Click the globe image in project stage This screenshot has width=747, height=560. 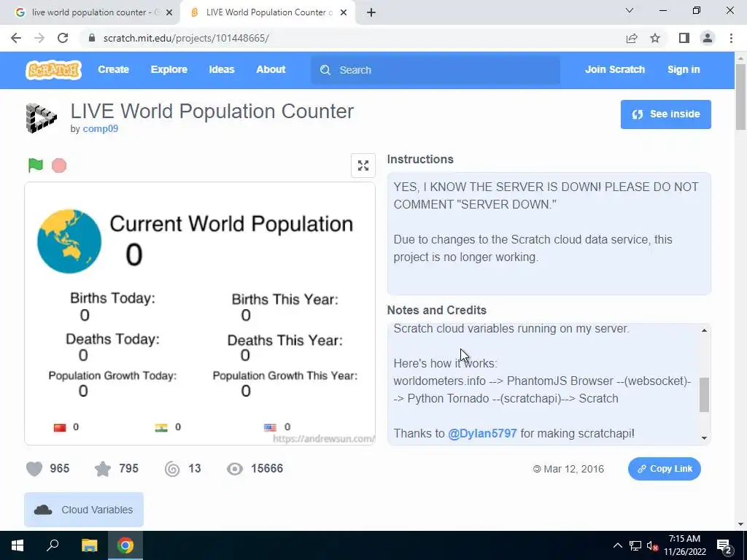(69, 241)
